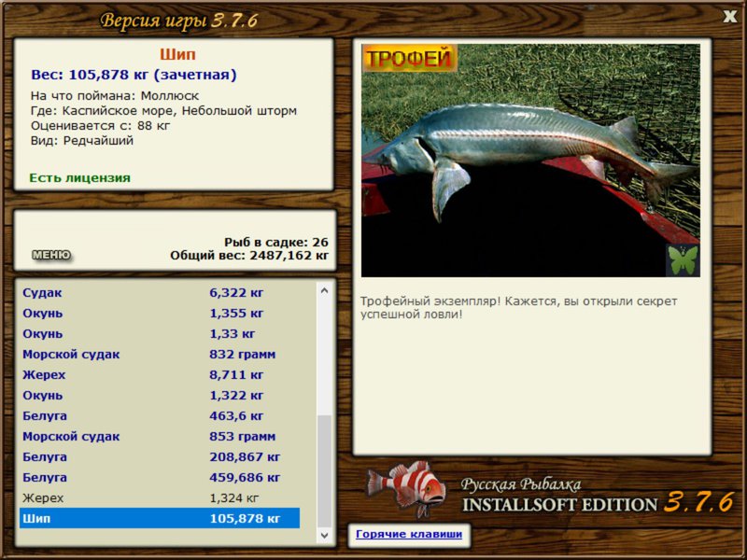Click the scroll down arrow in fish list
The image size is (747, 560).
(x=324, y=535)
